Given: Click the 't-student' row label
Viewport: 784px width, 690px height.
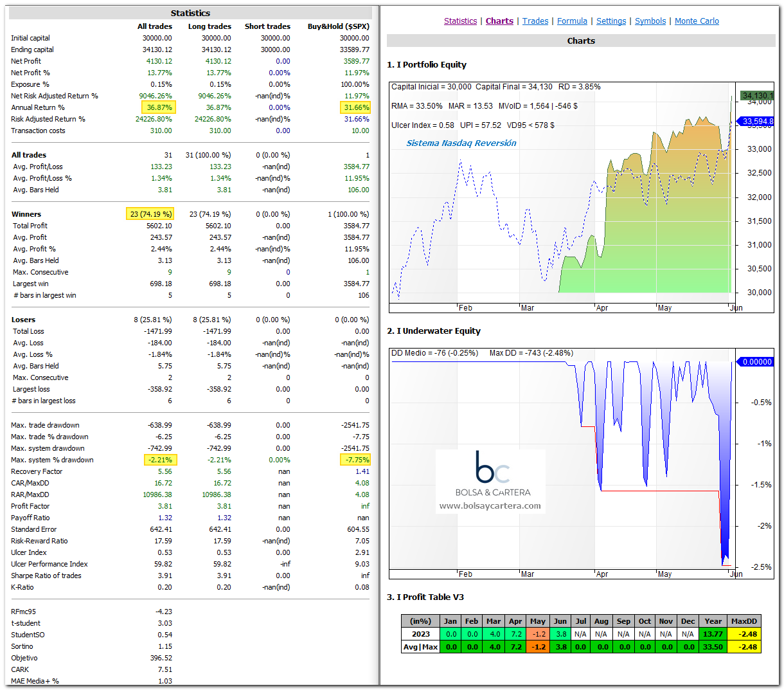Looking at the screenshot, I should pos(26,623).
